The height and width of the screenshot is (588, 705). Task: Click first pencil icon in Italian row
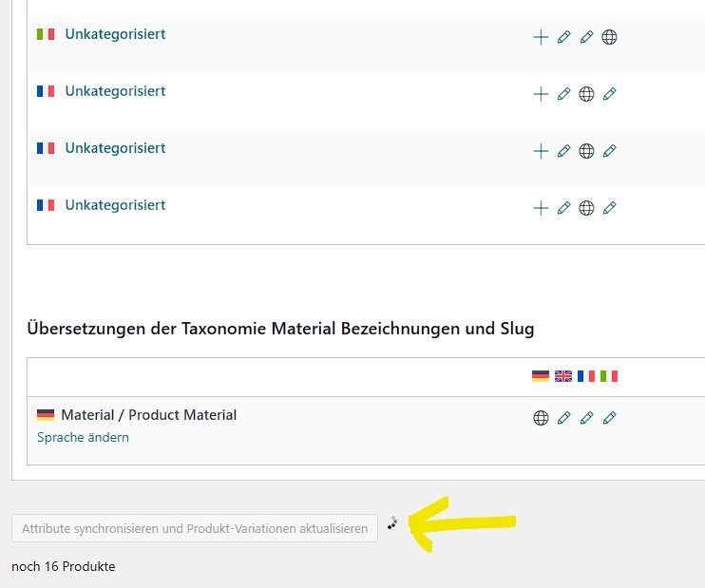tap(563, 37)
